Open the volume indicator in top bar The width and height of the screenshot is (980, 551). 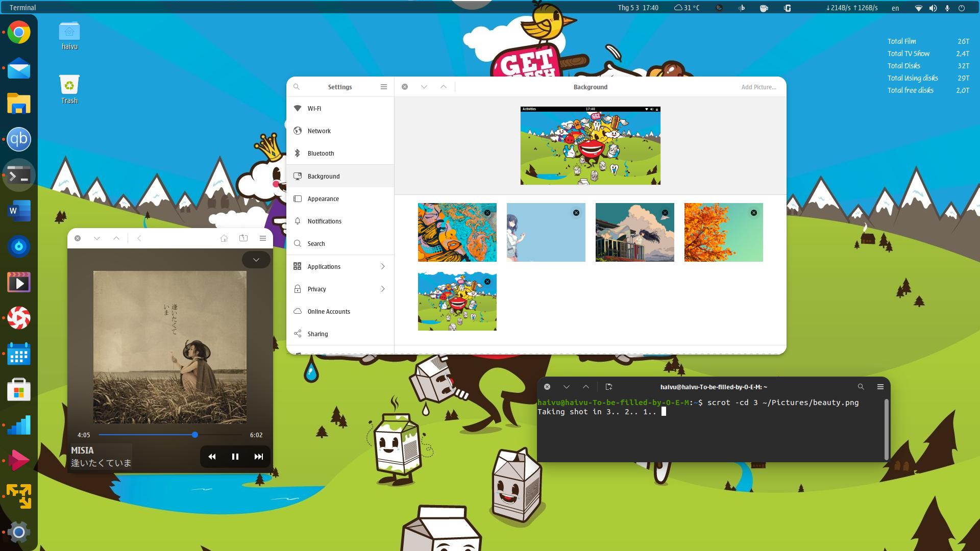933,8
